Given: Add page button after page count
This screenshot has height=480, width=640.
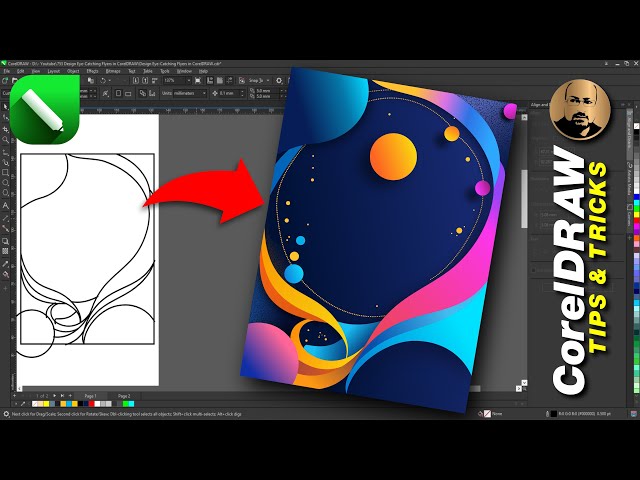Looking at the screenshot, I should (x=70, y=396).
